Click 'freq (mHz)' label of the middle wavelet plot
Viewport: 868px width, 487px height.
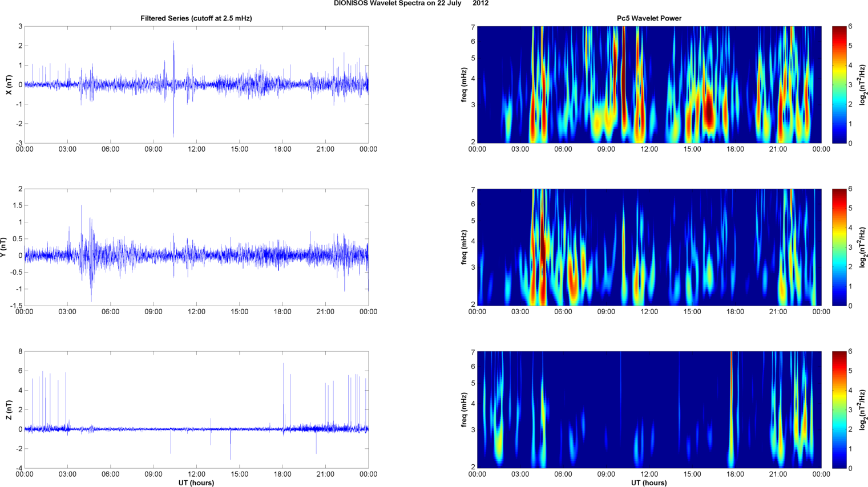(x=464, y=247)
